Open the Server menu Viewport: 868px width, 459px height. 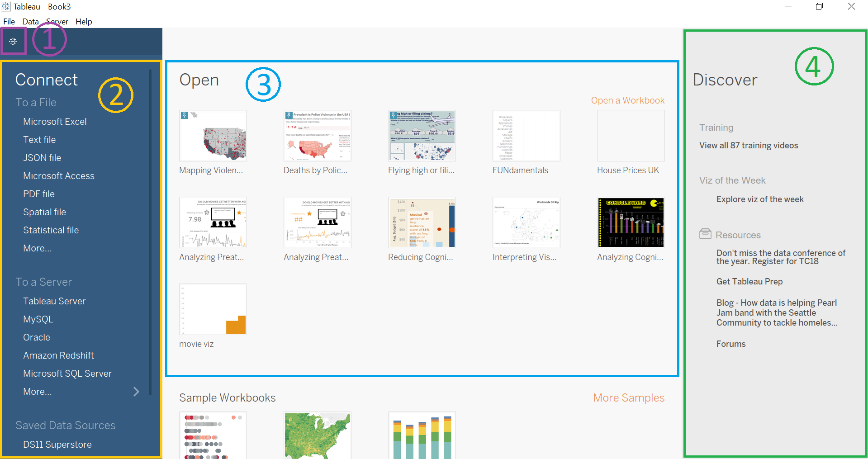click(57, 21)
